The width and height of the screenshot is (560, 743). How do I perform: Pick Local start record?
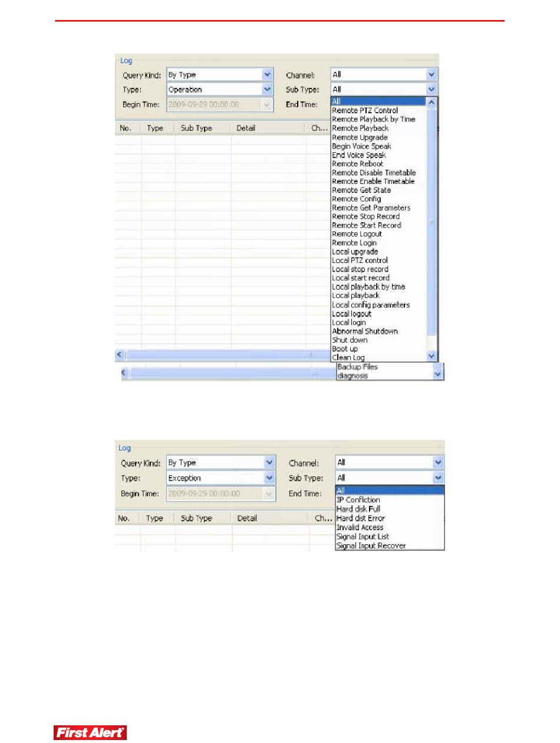[361, 278]
